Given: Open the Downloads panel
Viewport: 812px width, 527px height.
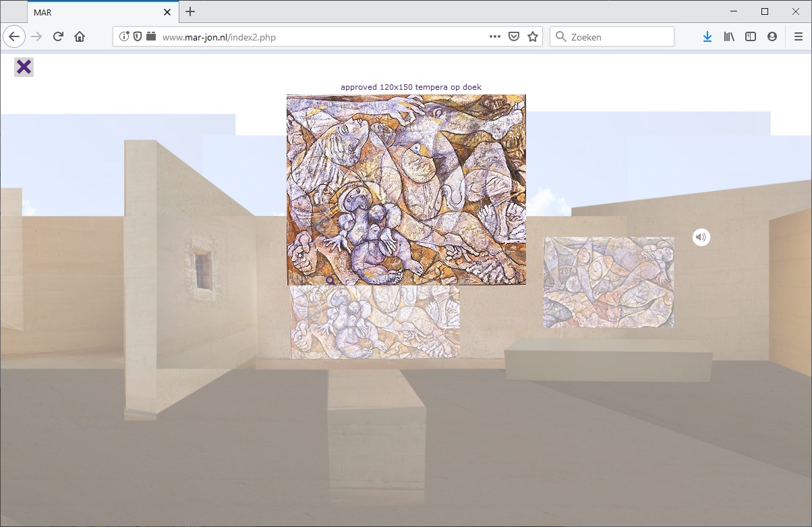Looking at the screenshot, I should [x=707, y=37].
